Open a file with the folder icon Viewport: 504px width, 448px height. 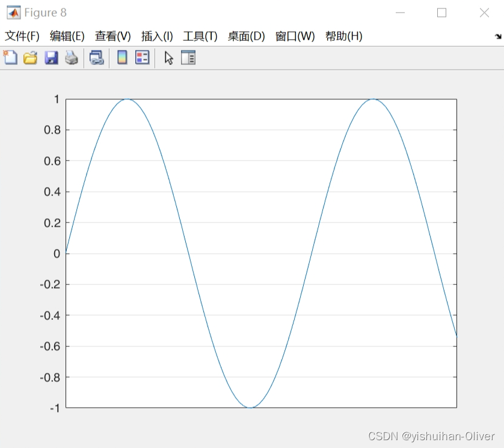pyautogui.click(x=31, y=58)
